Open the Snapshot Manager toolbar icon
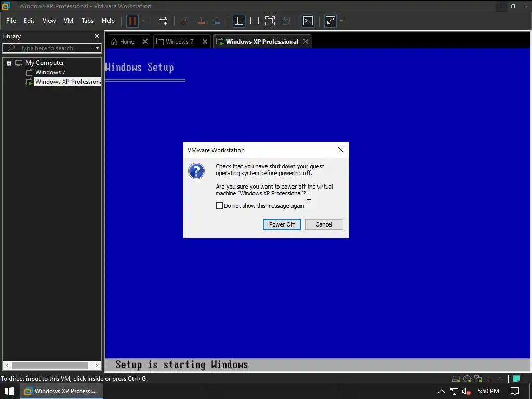The image size is (532, 399). [x=217, y=21]
